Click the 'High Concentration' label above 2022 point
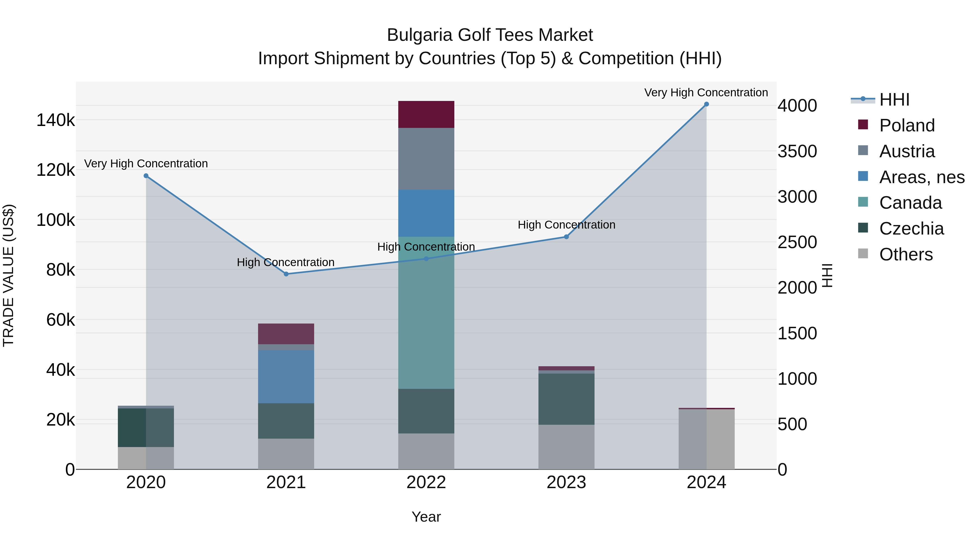980x551 pixels. (x=426, y=247)
